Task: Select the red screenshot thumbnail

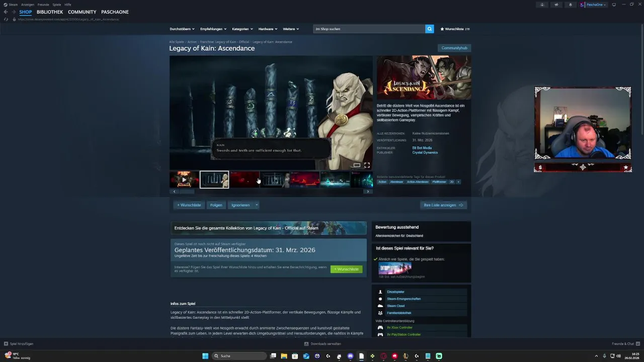Action: coord(245,179)
